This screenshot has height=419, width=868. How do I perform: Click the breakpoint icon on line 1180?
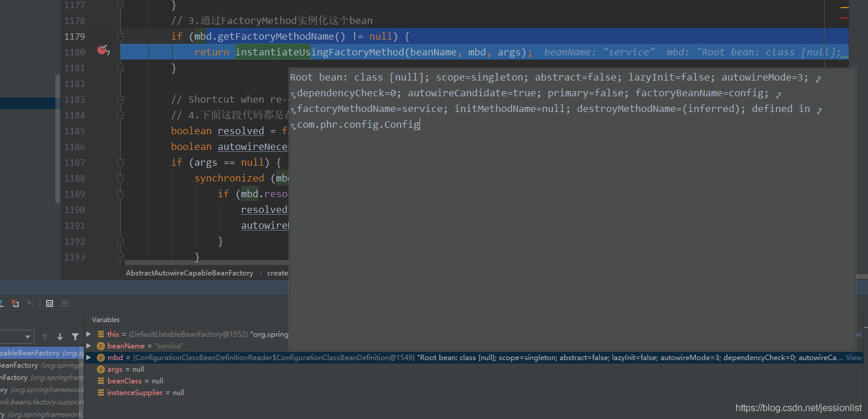(103, 51)
